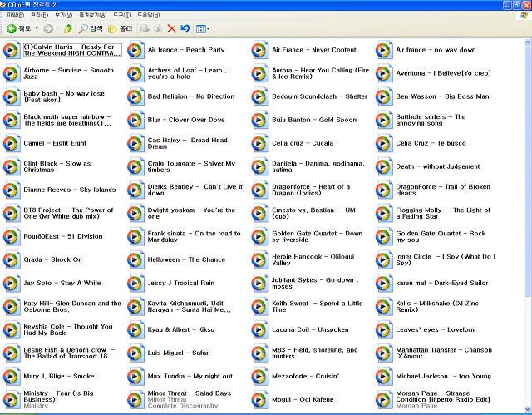
Task: Select media icon for Lacuna Coil - Unspoken
Action: (x=259, y=330)
